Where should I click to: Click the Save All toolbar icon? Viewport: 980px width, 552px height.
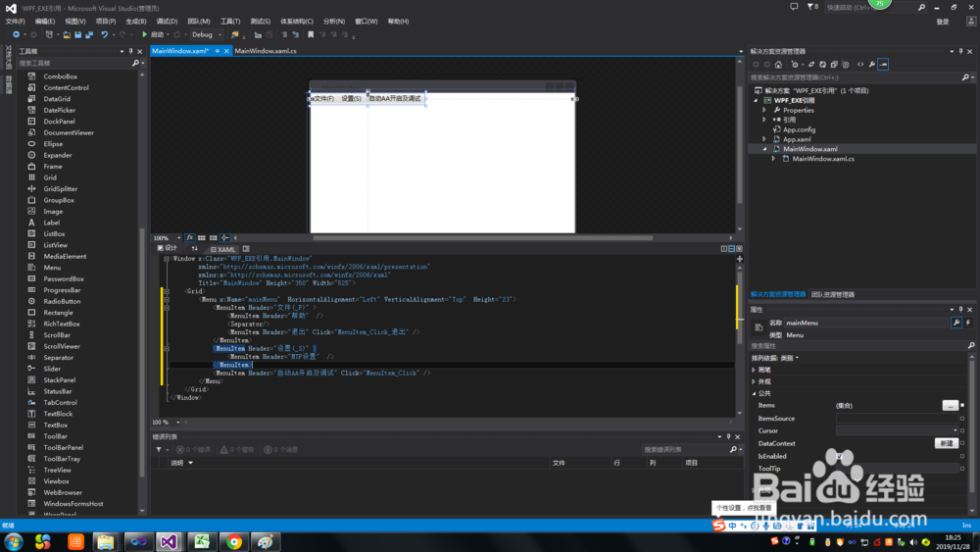coord(89,35)
